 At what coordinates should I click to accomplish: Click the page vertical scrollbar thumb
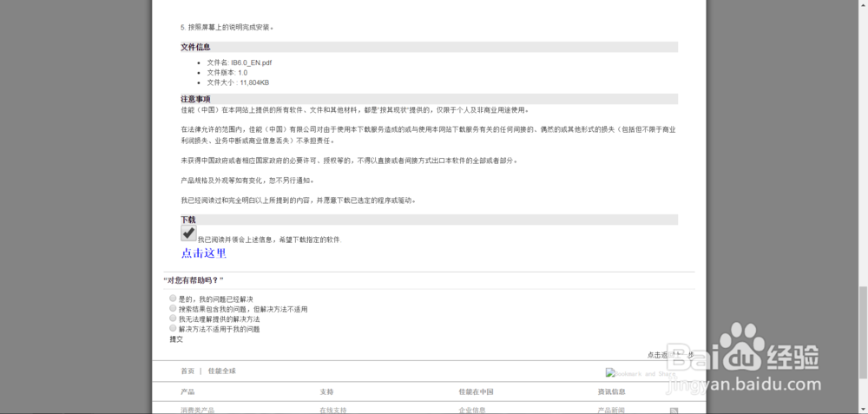(x=863, y=332)
